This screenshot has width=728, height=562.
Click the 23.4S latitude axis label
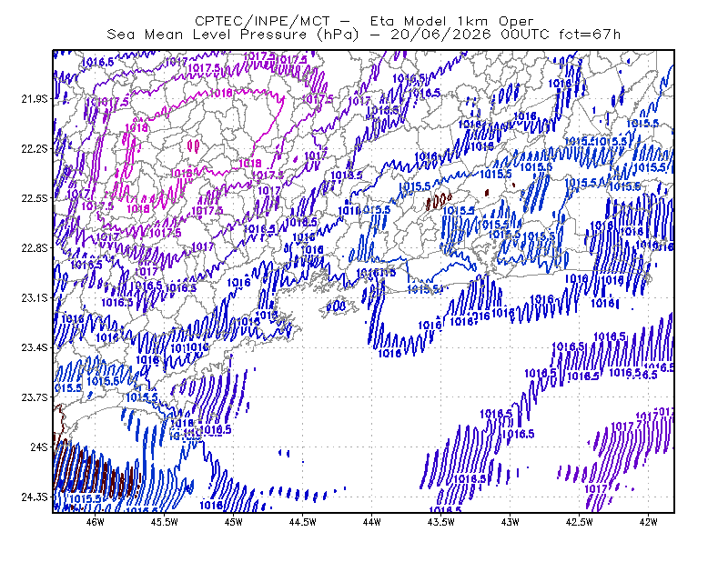pyautogui.click(x=35, y=347)
